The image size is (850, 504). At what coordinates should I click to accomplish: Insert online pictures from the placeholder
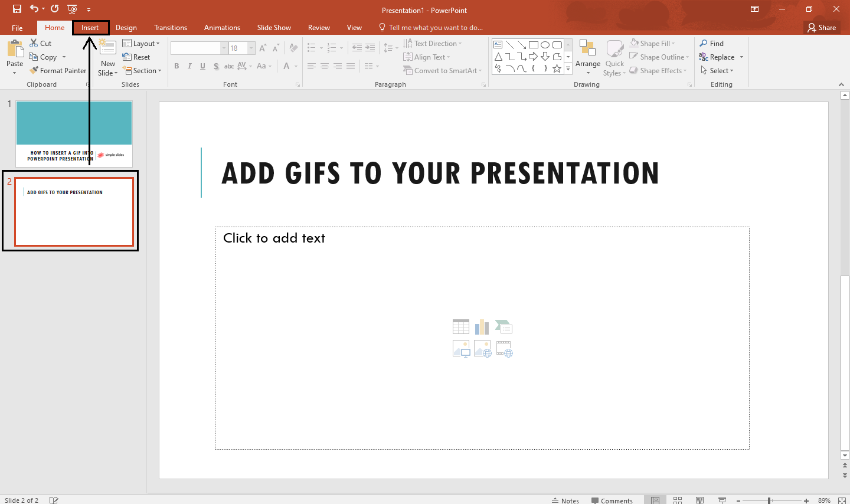(x=482, y=349)
